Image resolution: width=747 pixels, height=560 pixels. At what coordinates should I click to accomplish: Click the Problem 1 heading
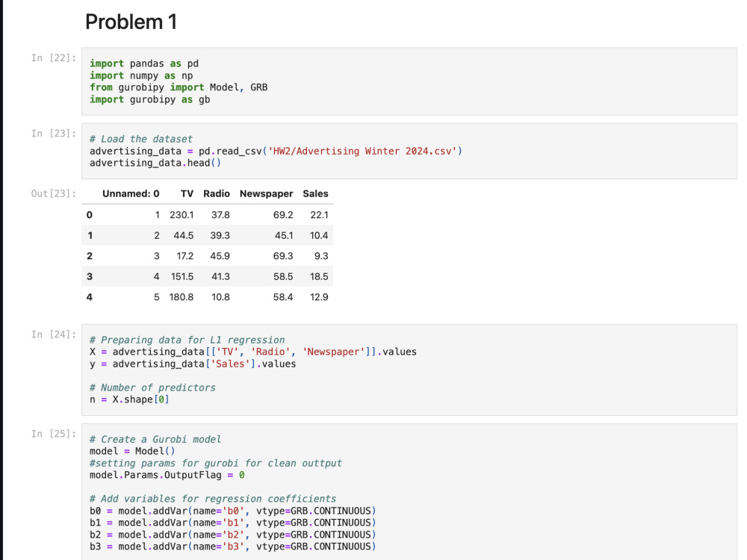click(x=131, y=22)
